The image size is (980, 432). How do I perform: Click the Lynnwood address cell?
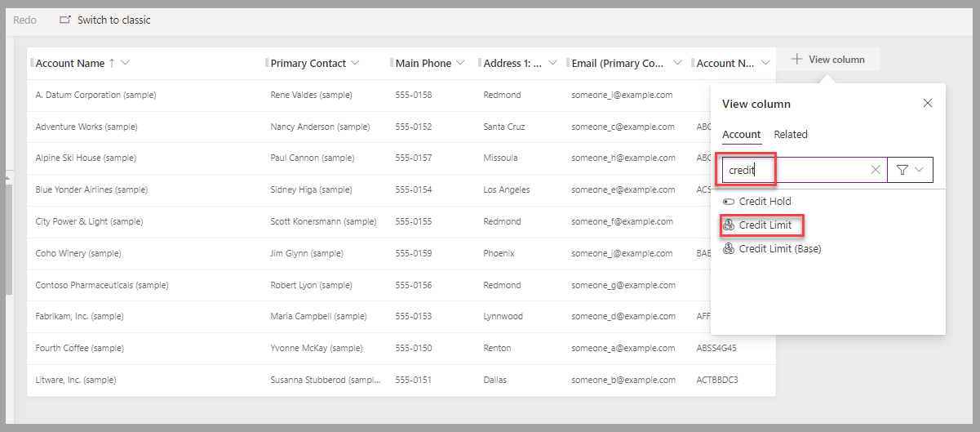coord(503,316)
